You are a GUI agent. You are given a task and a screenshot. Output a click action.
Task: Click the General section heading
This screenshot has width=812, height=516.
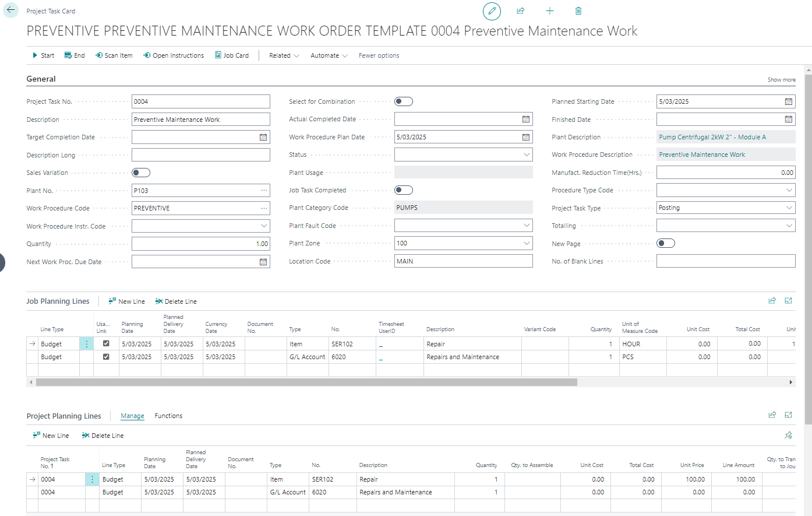coord(41,79)
